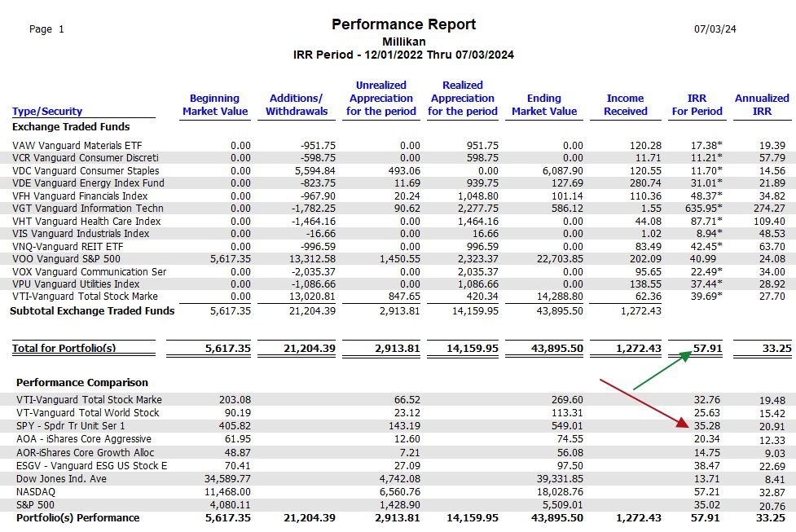The height and width of the screenshot is (532, 796).
Task: Click the Additions/Withdrawals column header
Action: (x=297, y=104)
